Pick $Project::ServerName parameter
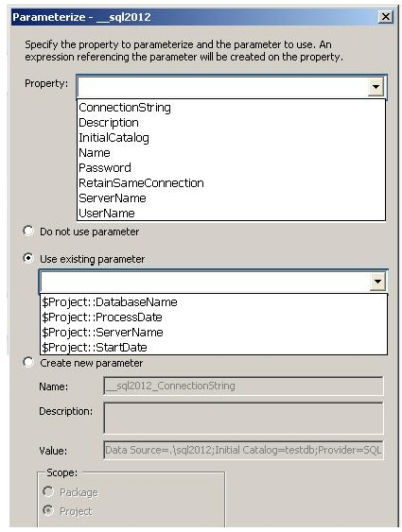The image size is (402, 532). point(214,333)
